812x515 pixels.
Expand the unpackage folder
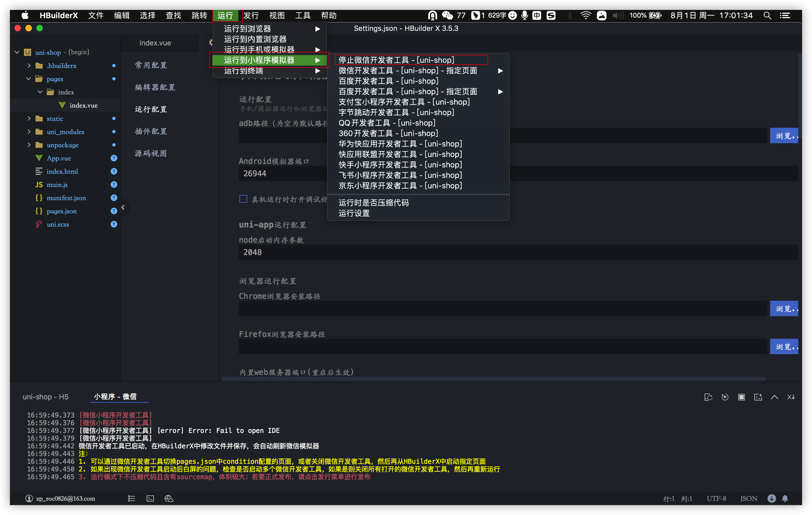29,145
